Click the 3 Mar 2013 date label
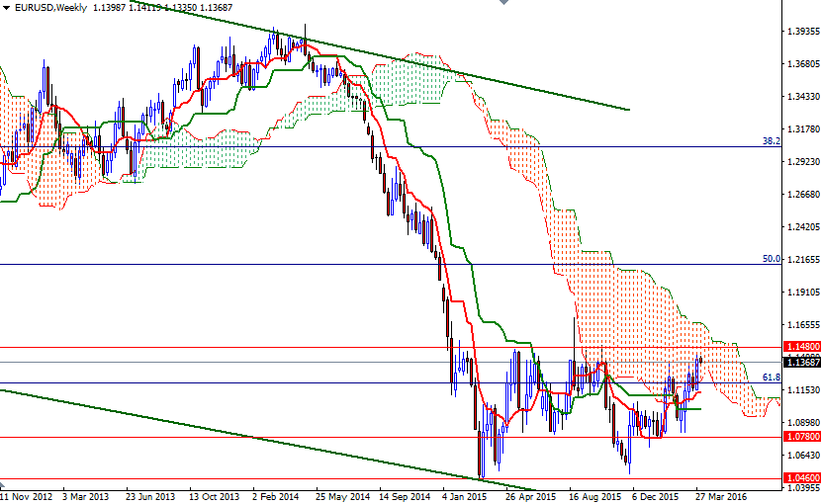This screenshot has height=504, width=821. 85,496
